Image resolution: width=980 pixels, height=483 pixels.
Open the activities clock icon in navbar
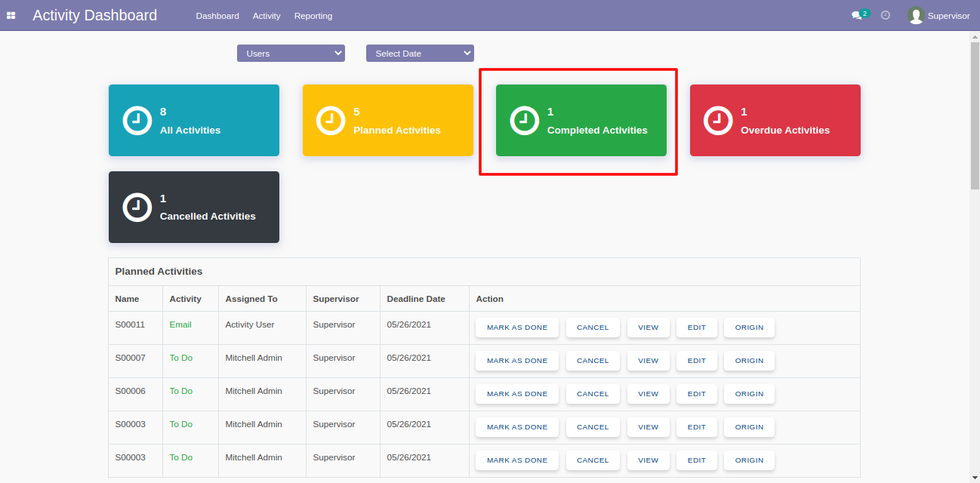pos(886,15)
